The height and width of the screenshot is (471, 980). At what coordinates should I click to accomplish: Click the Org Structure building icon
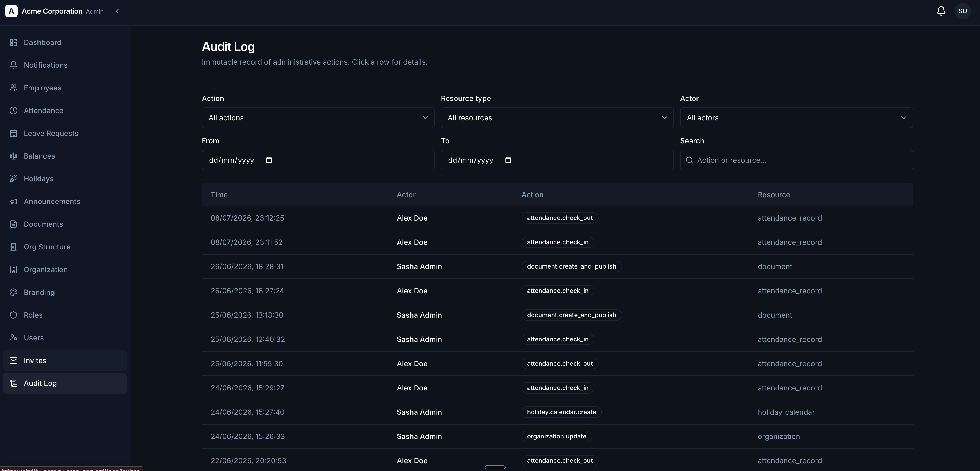coord(13,247)
